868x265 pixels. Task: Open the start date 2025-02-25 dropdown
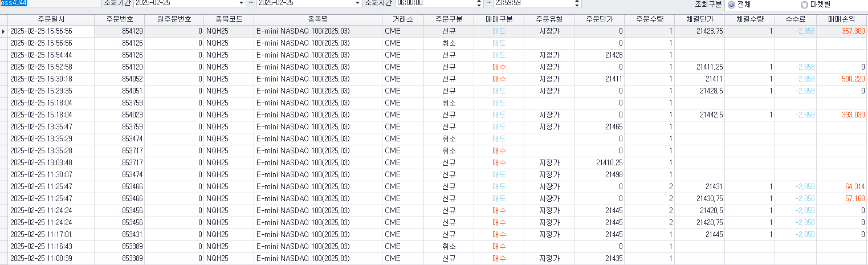(241, 3)
